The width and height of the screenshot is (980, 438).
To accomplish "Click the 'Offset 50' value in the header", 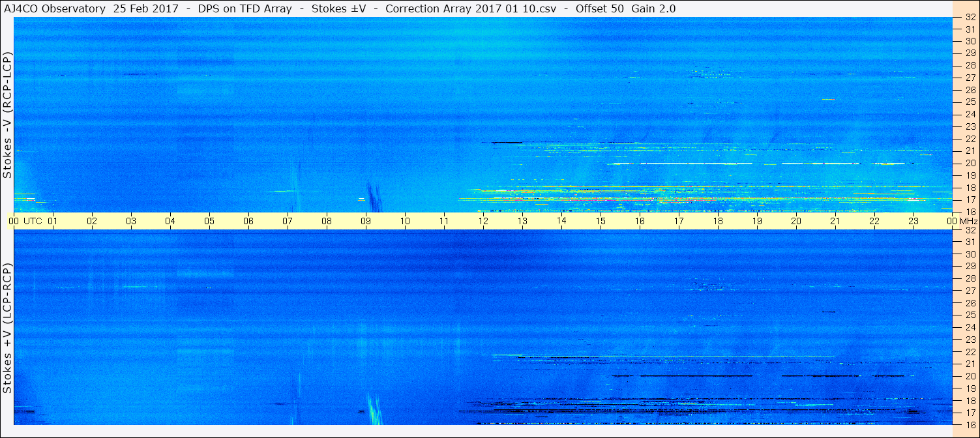I will [599, 8].
